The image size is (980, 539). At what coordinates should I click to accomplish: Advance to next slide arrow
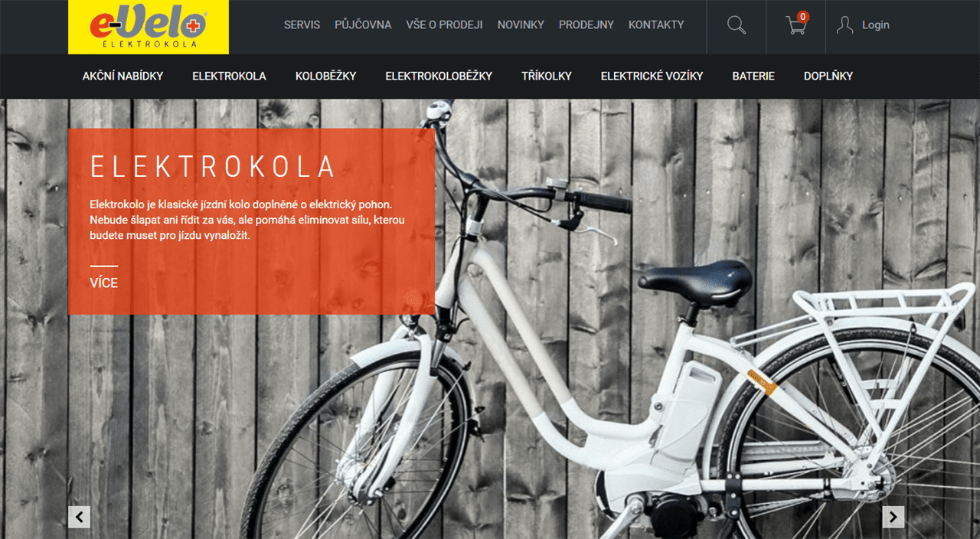click(893, 517)
